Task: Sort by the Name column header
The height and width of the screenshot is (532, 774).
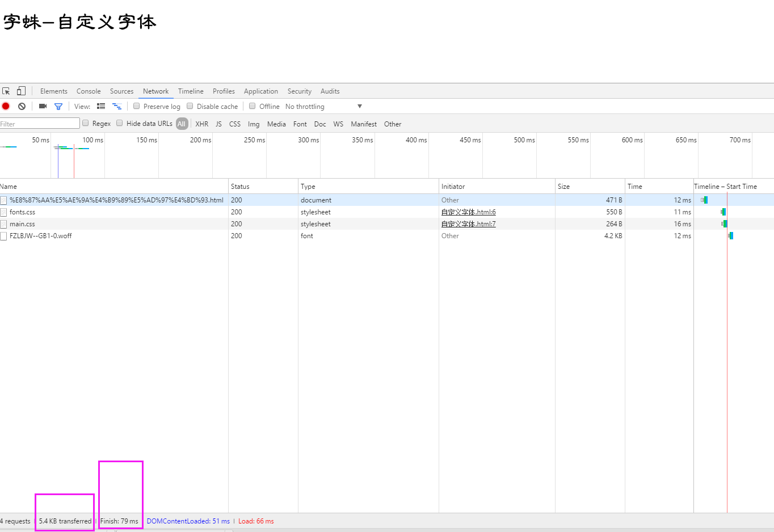Action: [x=113, y=187]
